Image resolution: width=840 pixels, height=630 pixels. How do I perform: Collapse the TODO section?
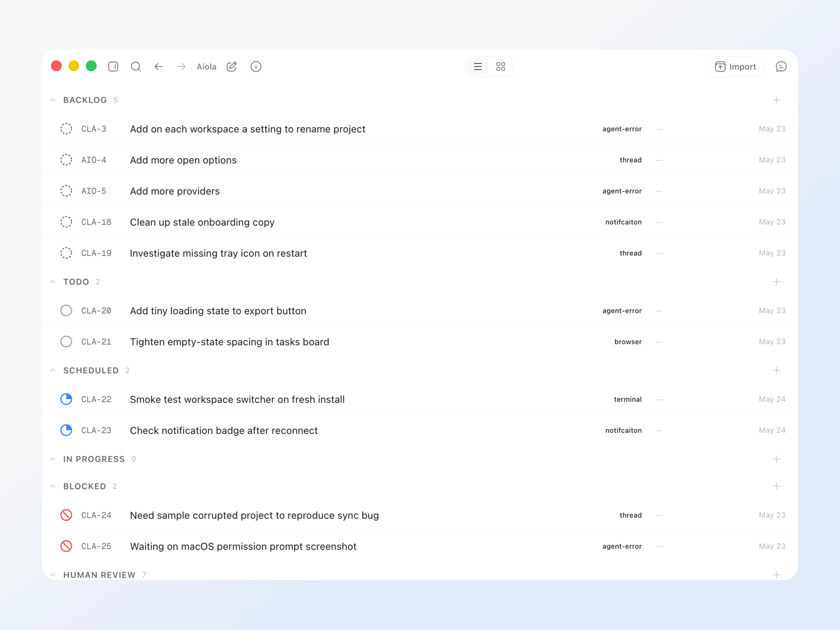[53, 282]
